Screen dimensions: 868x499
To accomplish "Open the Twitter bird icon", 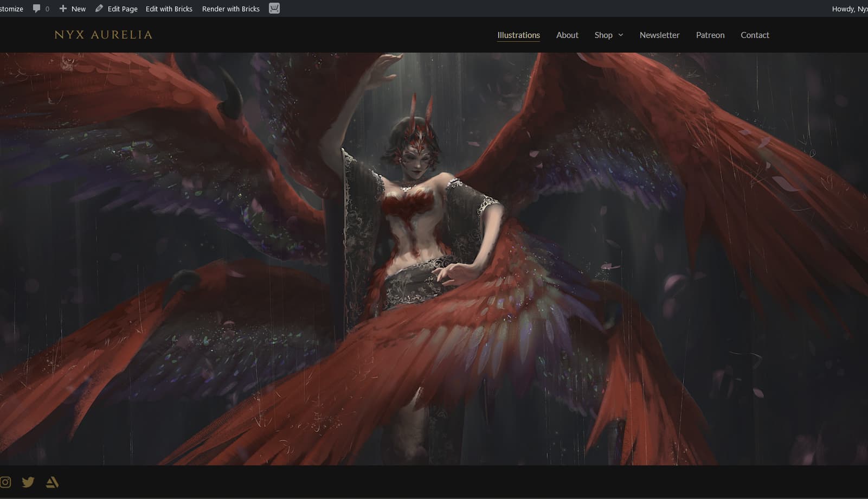I will (28, 482).
